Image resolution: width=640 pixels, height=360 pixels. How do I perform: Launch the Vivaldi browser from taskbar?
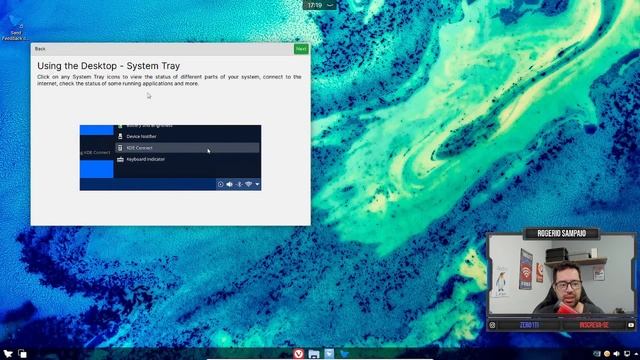[298, 354]
